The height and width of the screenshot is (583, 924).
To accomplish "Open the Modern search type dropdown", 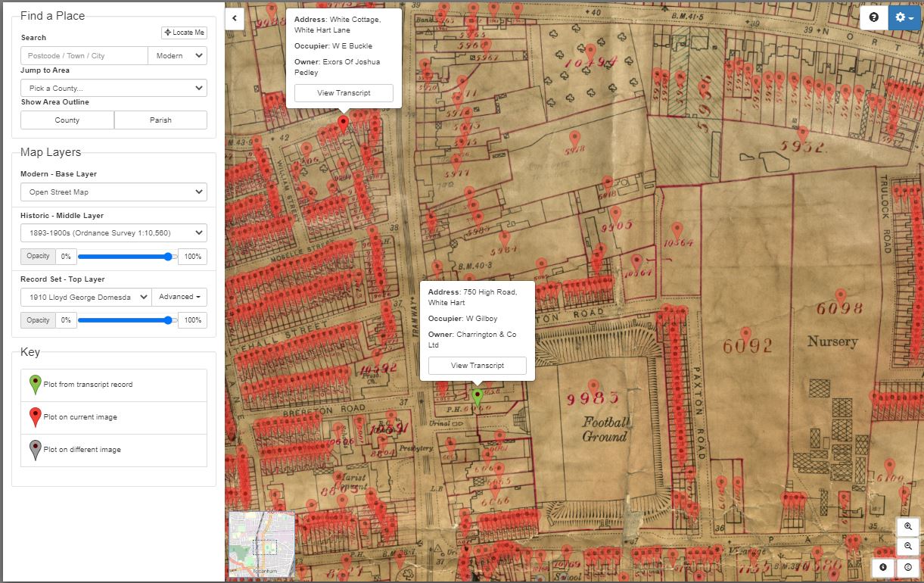I will point(178,56).
